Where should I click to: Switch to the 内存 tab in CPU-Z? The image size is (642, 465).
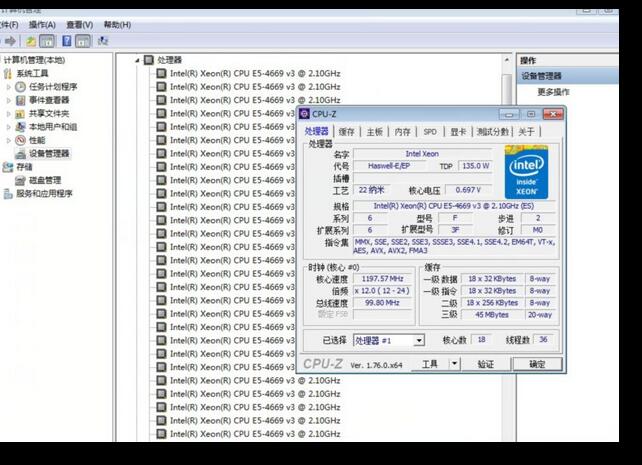pyautogui.click(x=402, y=132)
